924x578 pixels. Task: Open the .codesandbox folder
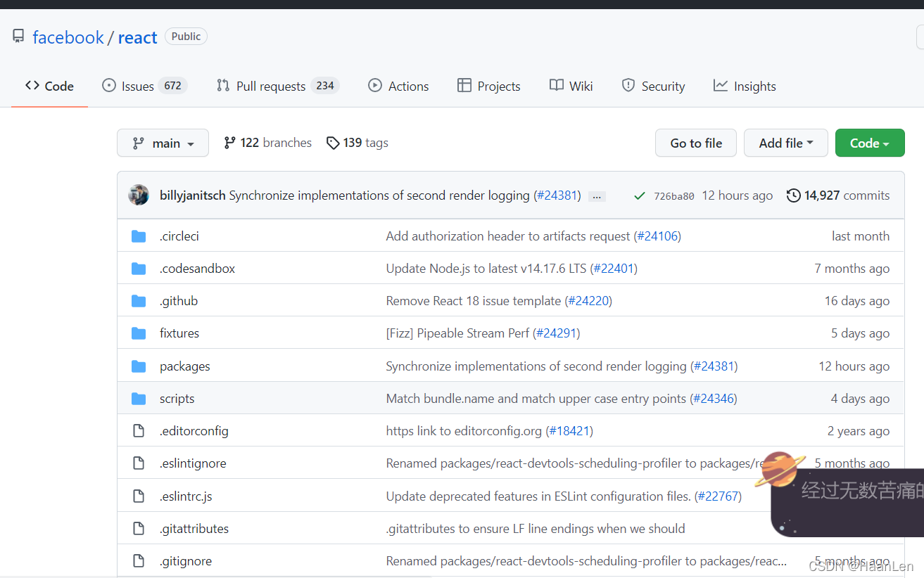(198, 269)
